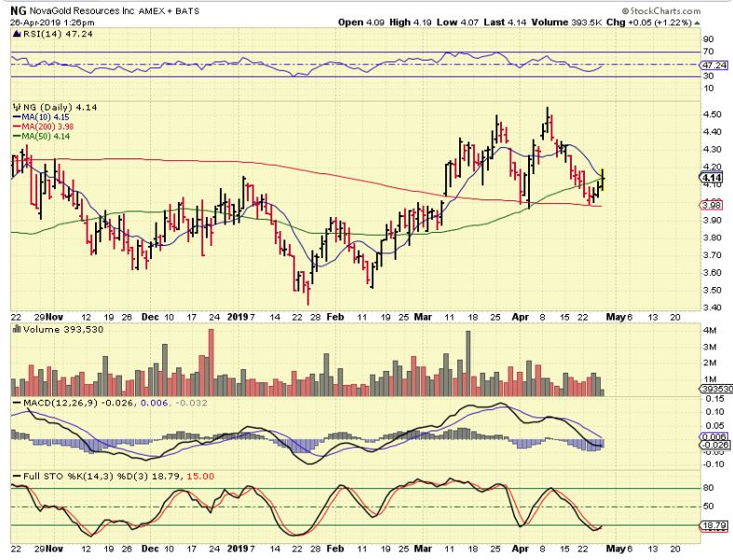Click the Low 4.07 quote value
This screenshot has width=733, height=560.
point(457,22)
